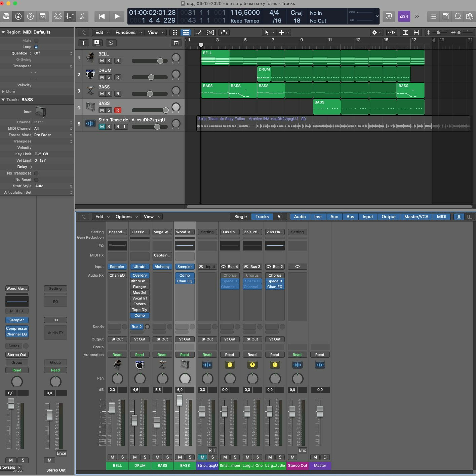The image size is (476, 476).
Task: Start playback with the Play button
Action: coord(117,16)
